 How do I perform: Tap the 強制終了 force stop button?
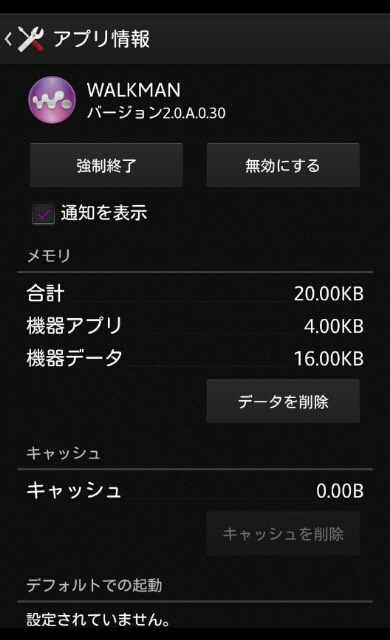tap(106, 165)
